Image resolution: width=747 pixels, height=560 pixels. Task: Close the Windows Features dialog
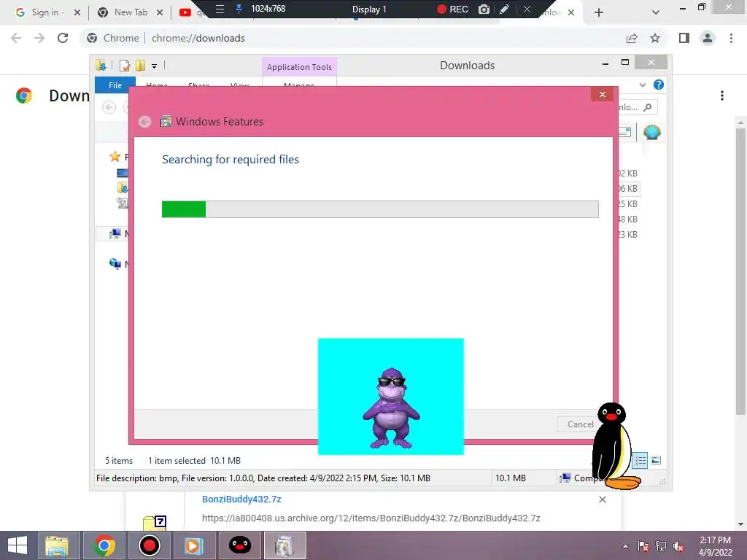point(602,94)
